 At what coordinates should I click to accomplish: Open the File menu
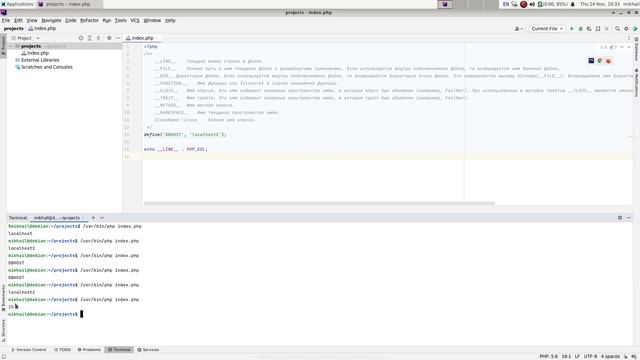coord(6,20)
